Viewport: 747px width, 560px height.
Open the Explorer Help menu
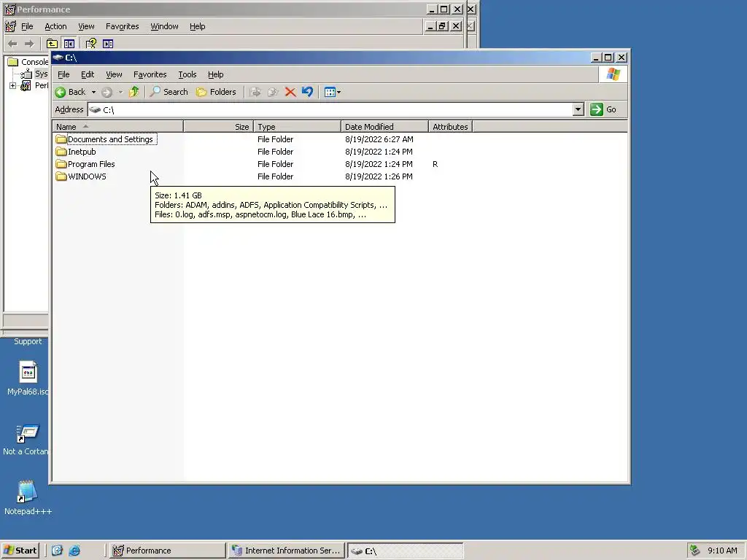point(215,74)
